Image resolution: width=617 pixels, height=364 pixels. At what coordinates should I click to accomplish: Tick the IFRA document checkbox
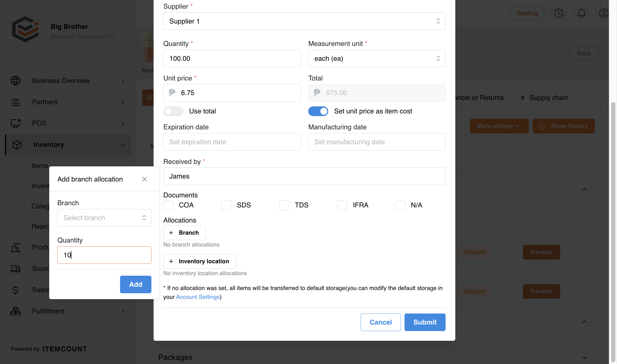coord(342,205)
